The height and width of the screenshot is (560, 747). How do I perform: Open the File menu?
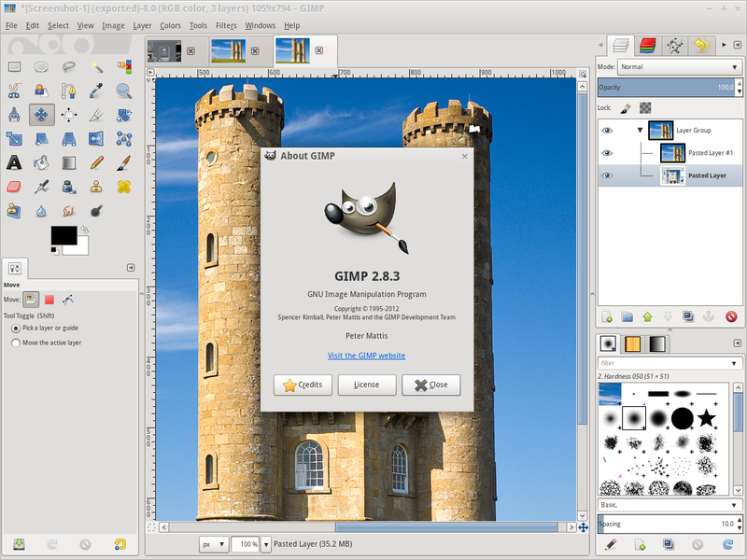pyautogui.click(x=11, y=25)
